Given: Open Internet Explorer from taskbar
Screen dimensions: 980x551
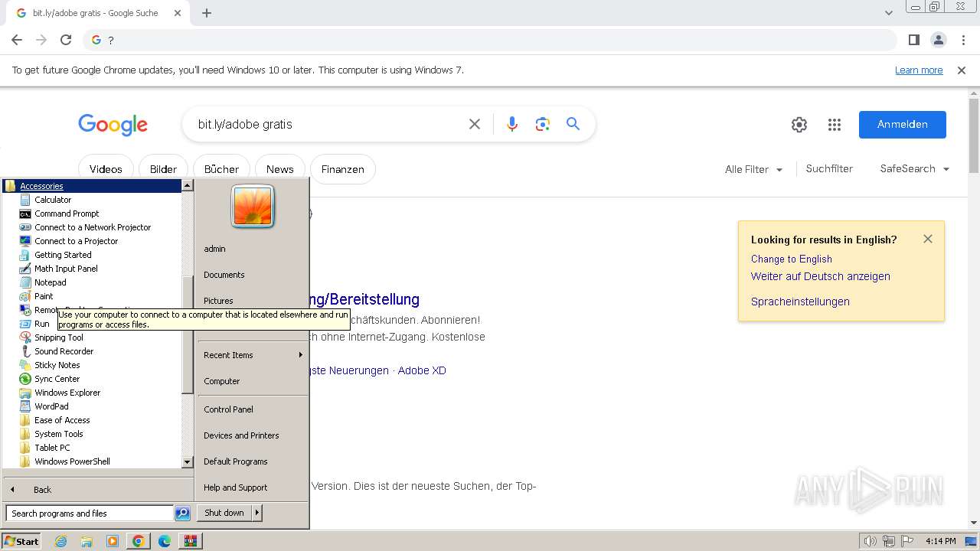Looking at the screenshot, I should tap(61, 541).
